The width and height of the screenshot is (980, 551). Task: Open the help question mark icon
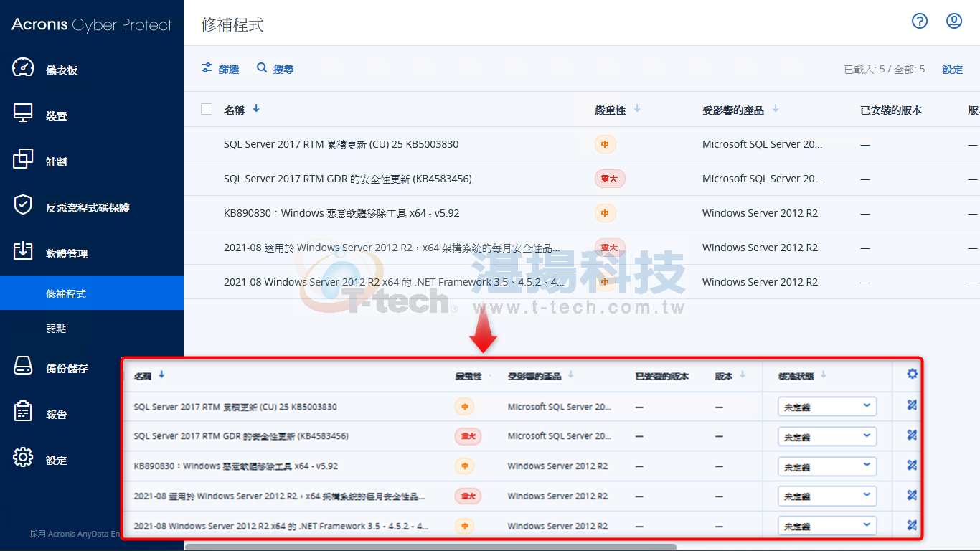920,21
